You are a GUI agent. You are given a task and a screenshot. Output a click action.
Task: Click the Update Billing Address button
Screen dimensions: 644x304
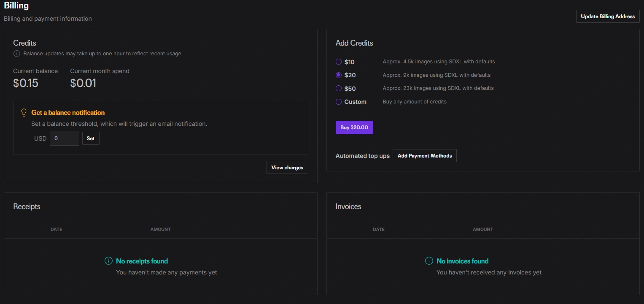[608, 16]
